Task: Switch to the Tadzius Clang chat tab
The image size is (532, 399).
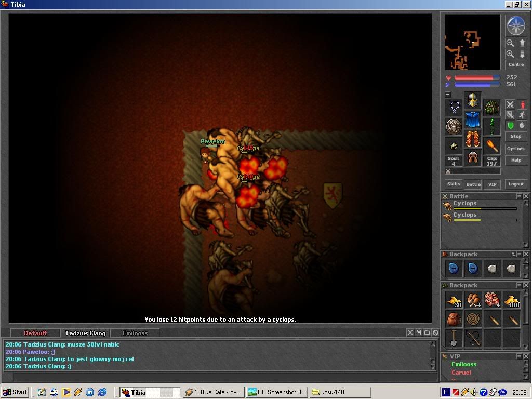Action: 85,333
